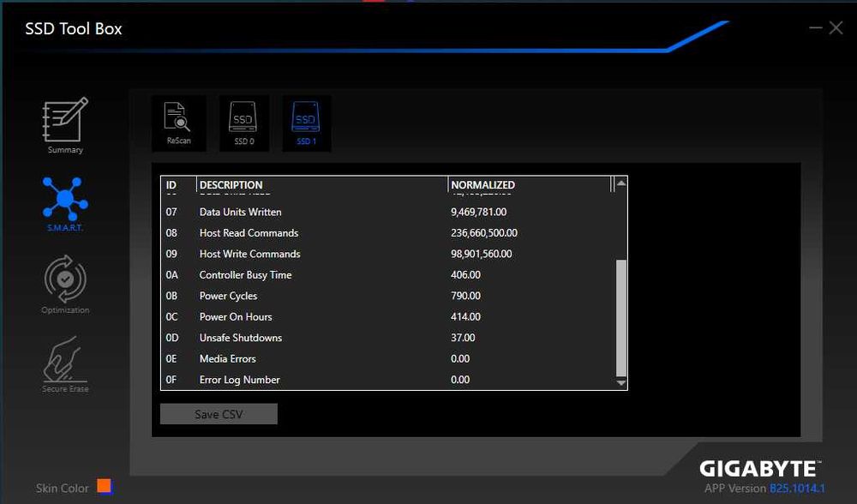Select the Host Read Commands row
The height and width of the screenshot is (504, 857).
[x=388, y=233]
